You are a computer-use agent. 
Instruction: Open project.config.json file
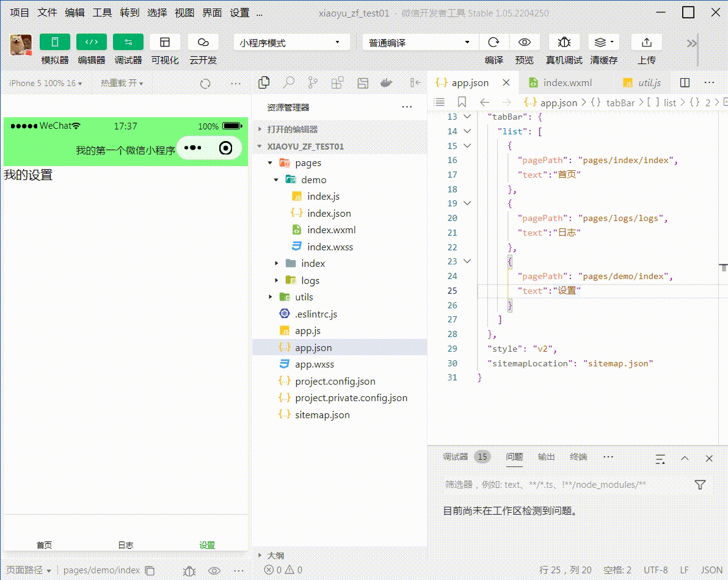(x=335, y=382)
